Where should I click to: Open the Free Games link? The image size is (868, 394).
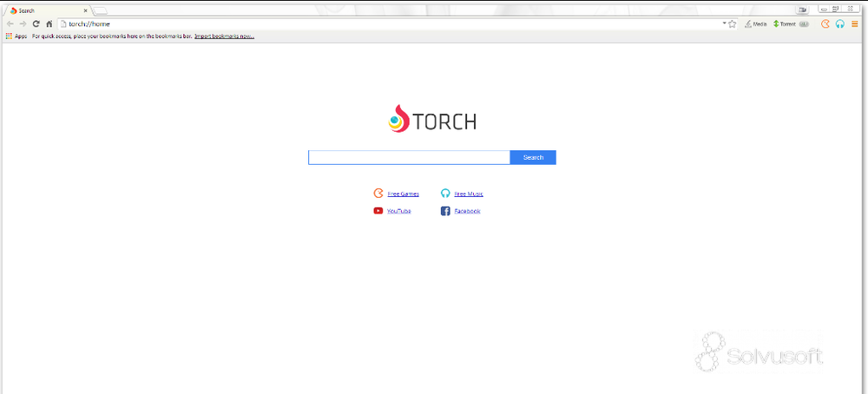coord(403,194)
